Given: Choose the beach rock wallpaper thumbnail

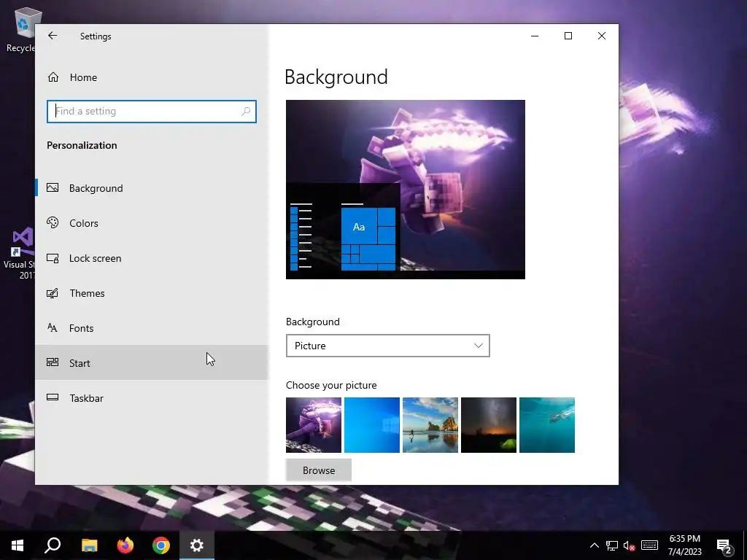Looking at the screenshot, I should point(430,425).
